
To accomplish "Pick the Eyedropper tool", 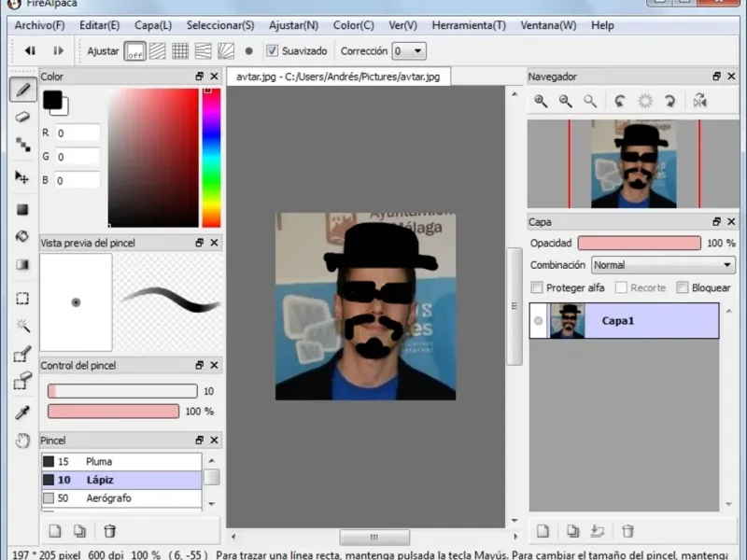I will pos(23,412).
